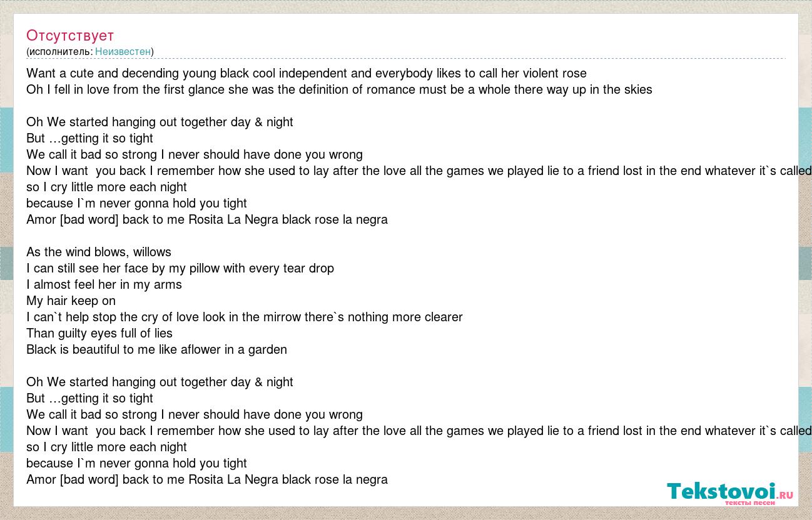
Task: Click 'My hair keep on' line
Action: click(x=71, y=301)
